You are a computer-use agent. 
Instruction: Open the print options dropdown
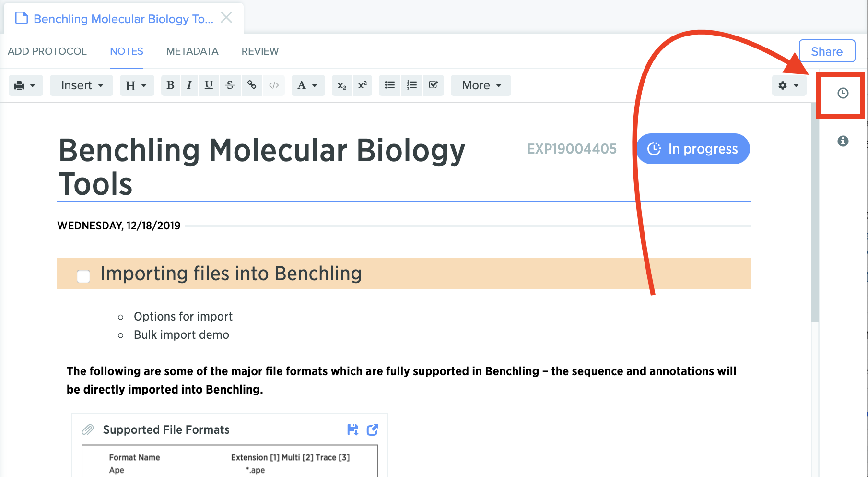25,85
